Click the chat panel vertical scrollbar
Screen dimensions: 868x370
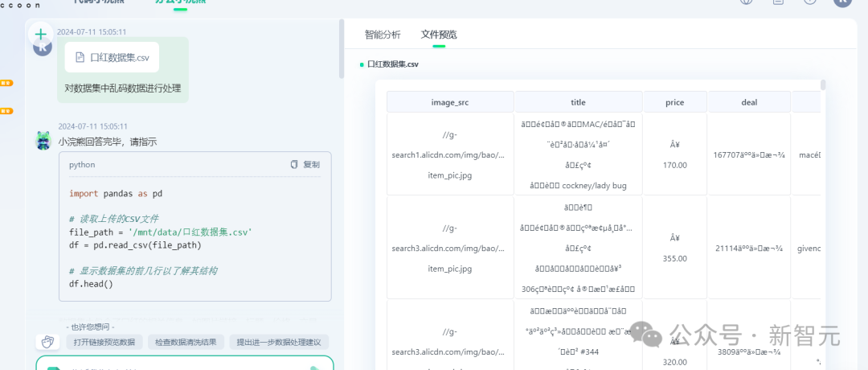pyautogui.click(x=342, y=49)
